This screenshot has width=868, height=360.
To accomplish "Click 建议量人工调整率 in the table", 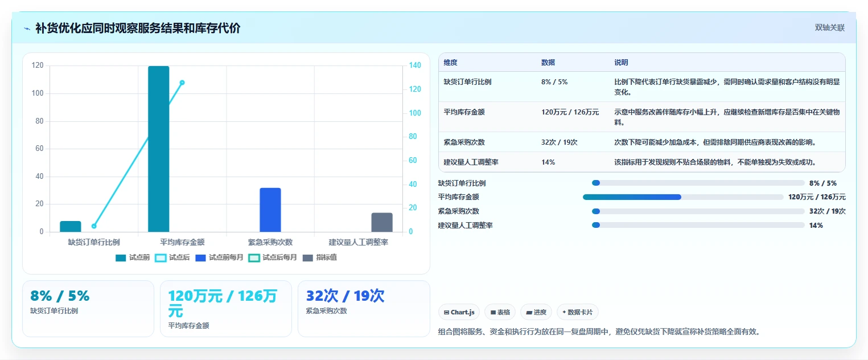I will point(471,162).
